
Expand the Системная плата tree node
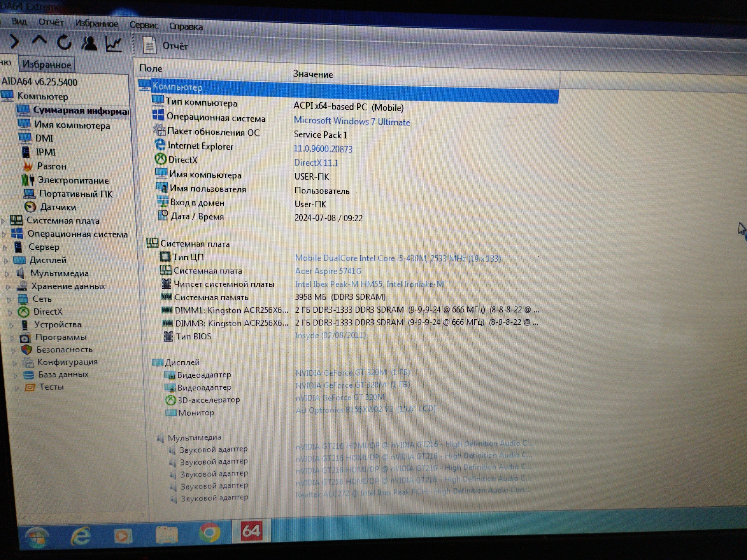click(x=3, y=221)
